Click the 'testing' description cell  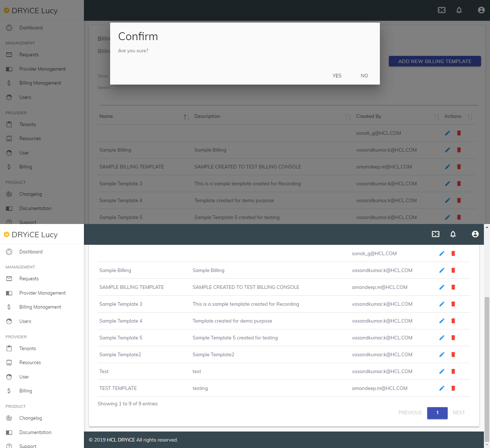(200, 389)
